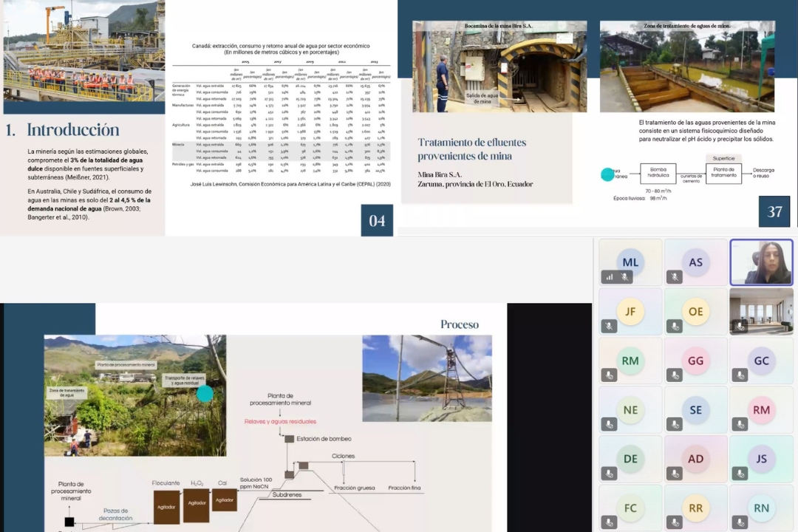Click the 'Zona de tratamiento de aguas' photo
Image resolution: width=798 pixels, height=532 pixels.
[687, 66]
